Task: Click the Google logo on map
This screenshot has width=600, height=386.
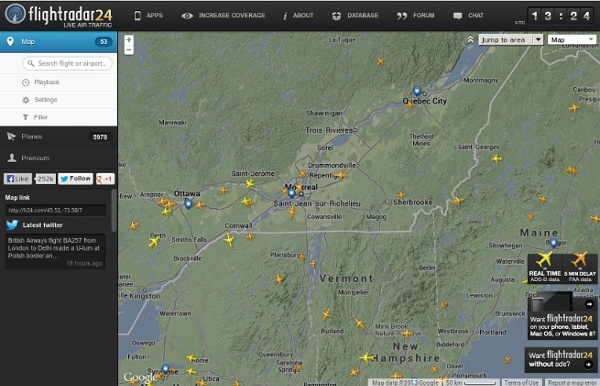Action: coord(140,378)
